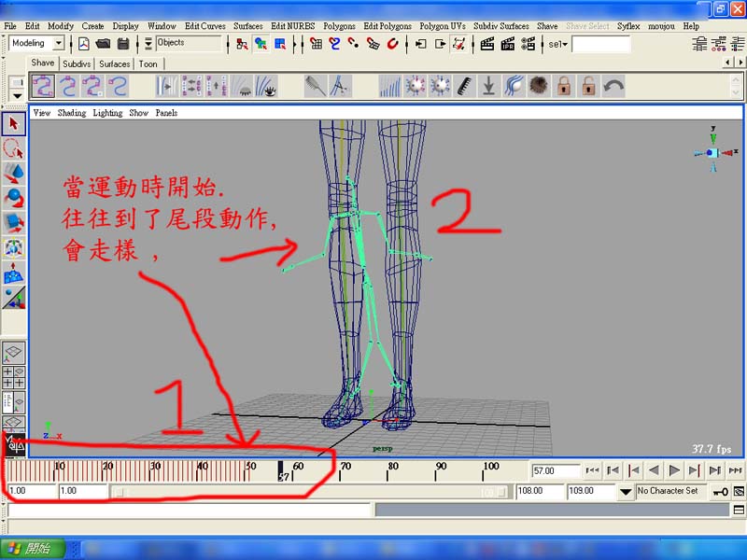Enable select by component type mode

(280, 44)
